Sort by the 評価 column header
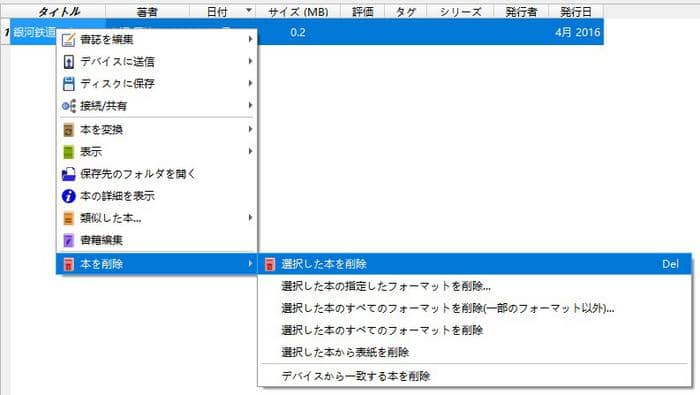700x395 pixels. (362, 12)
